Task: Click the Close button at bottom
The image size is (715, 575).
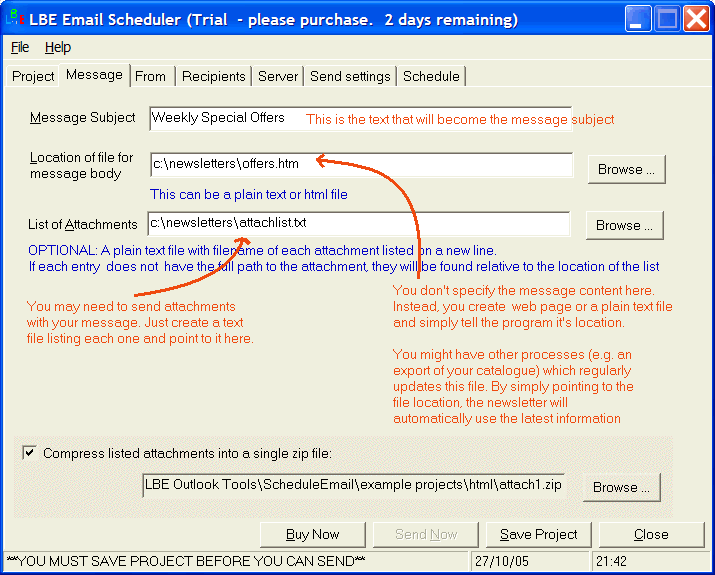Action: click(651, 534)
